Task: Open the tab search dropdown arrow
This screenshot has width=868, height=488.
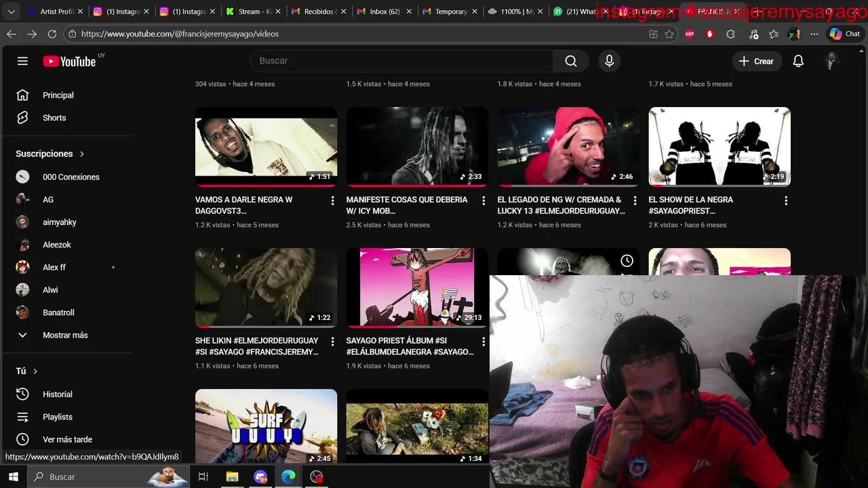Action: 11,12
